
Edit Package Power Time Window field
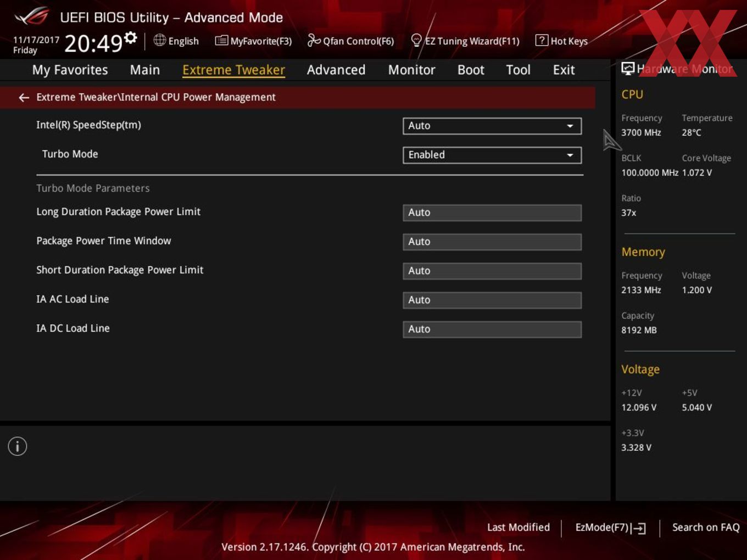pyautogui.click(x=492, y=242)
